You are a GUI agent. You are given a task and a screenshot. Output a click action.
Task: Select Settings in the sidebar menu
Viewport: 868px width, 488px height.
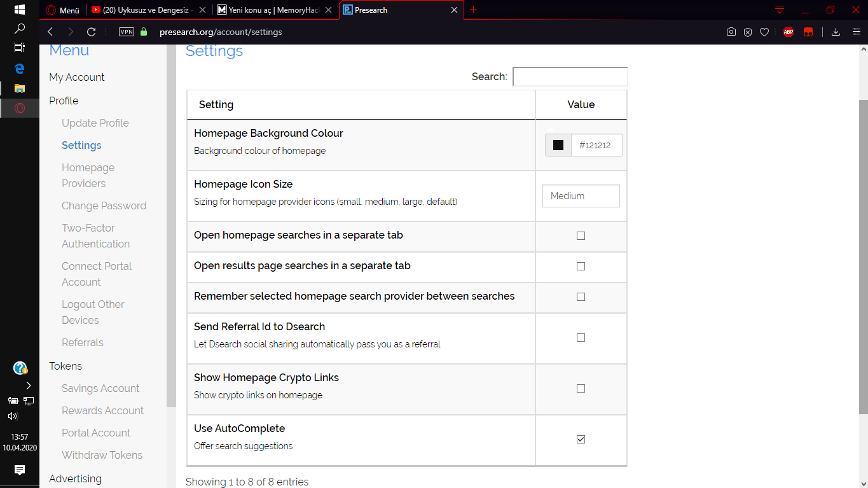pos(81,145)
